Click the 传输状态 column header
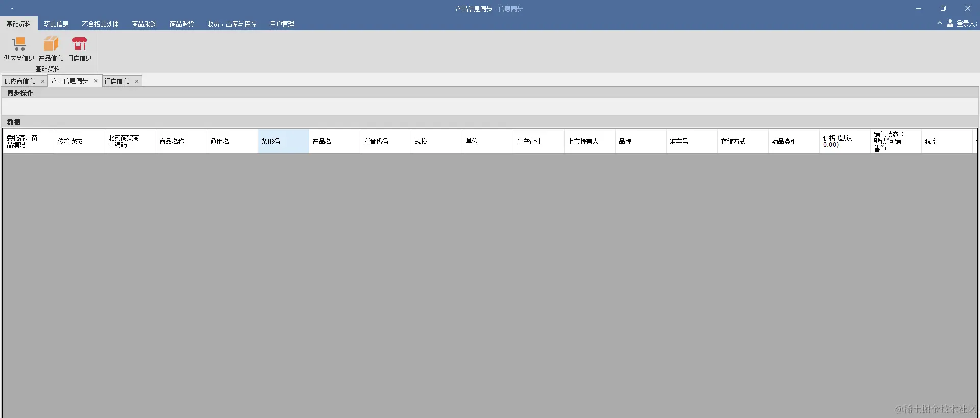Screen dimensions: 980x418 point(79,141)
